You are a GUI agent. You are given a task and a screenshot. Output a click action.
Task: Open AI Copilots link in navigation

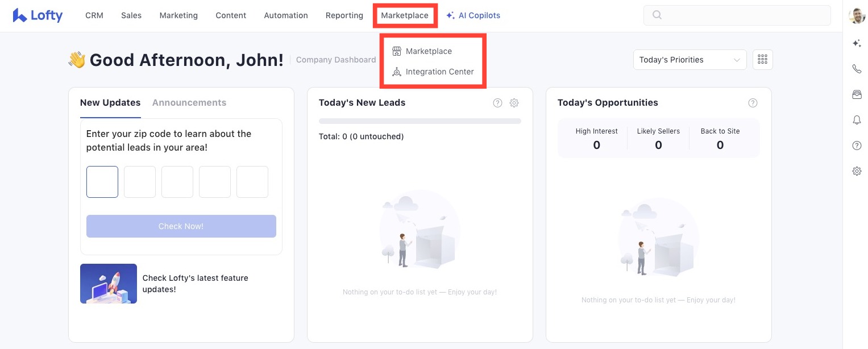tap(473, 15)
